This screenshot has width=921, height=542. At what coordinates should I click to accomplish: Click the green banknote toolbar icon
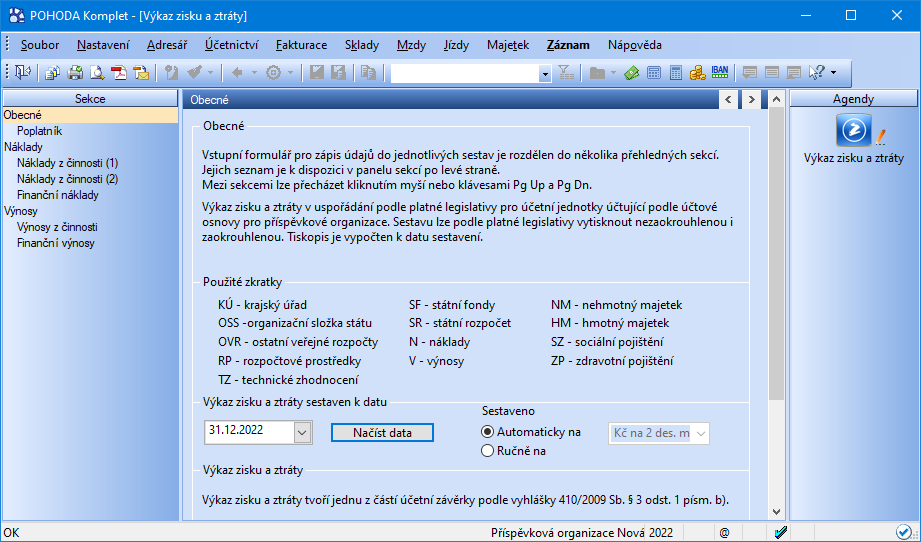[631, 73]
